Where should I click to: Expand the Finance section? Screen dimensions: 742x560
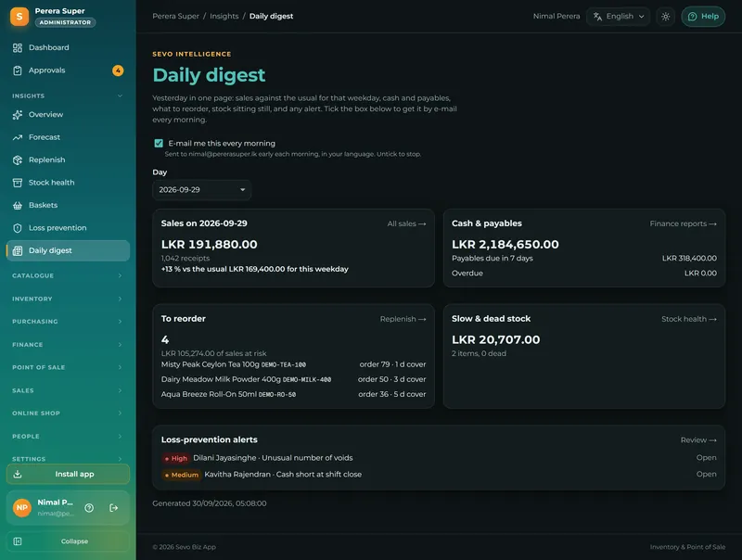68,345
